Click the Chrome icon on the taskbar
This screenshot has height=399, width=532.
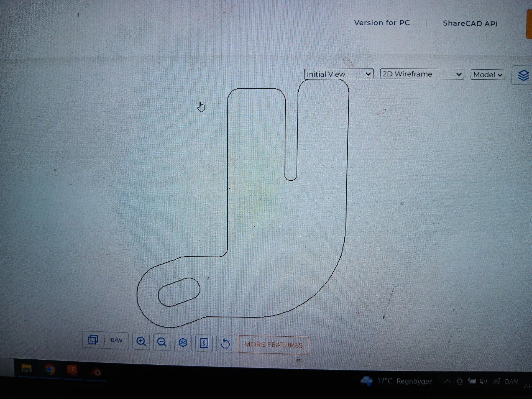pos(50,369)
